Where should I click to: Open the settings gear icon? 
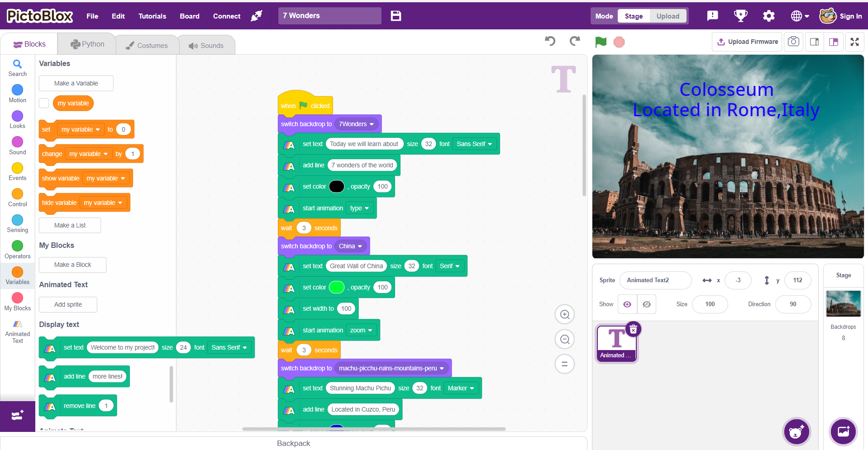(x=768, y=16)
